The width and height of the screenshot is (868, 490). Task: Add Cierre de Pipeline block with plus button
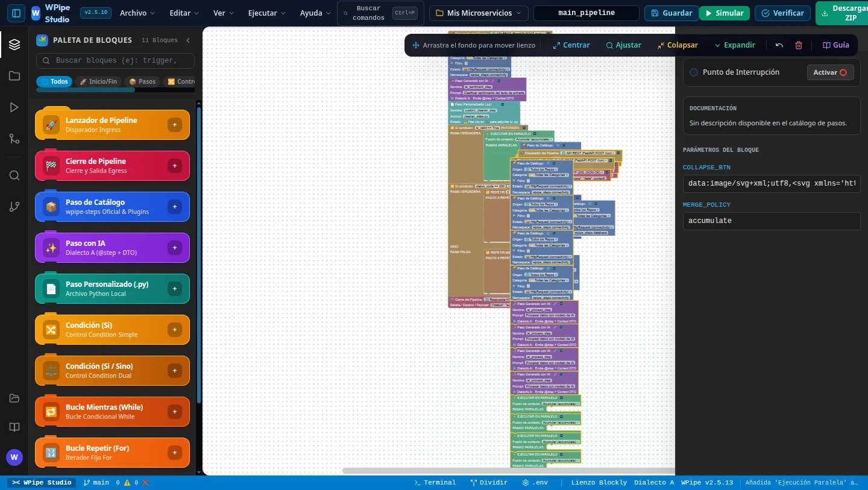click(175, 166)
